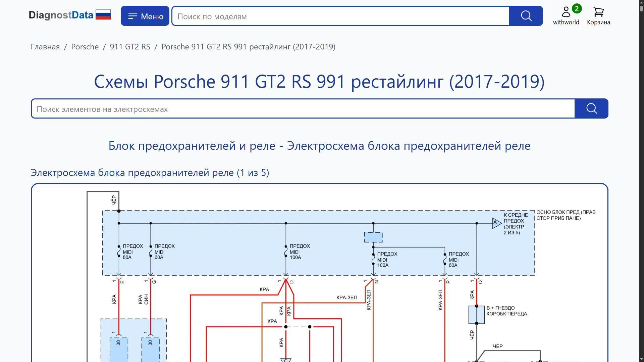This screenshot has height=362, width=644.
Task: Click the heading 'Блок предохранителей и реле - Электросхема'
Action: (319, 146)
